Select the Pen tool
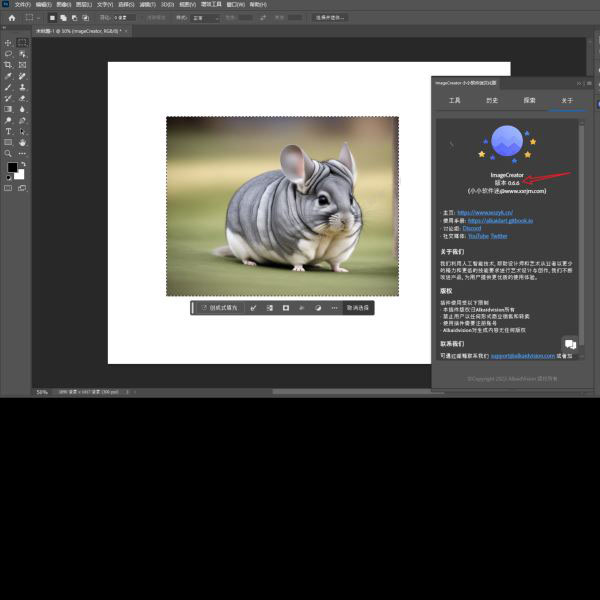Image resolution: width=600 pixels, height=600 pixels. click(x=22, y=120)
